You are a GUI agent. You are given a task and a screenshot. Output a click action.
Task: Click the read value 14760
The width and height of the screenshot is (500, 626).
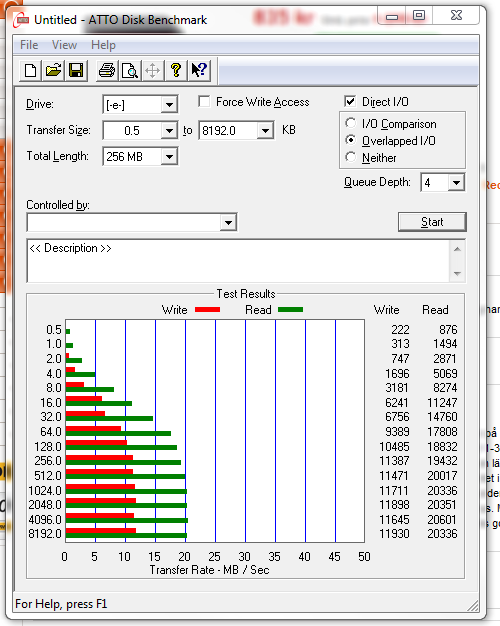pyautogui.click(x=442, y=417)
